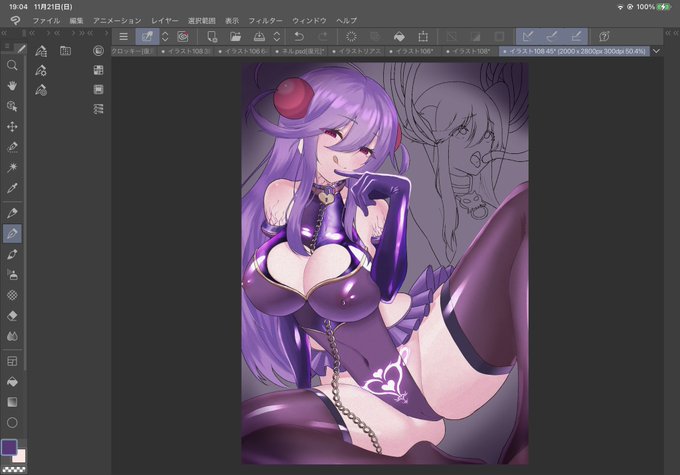Select the Pen tool
This screenshot has height=475, width=680.
(12, 213)
